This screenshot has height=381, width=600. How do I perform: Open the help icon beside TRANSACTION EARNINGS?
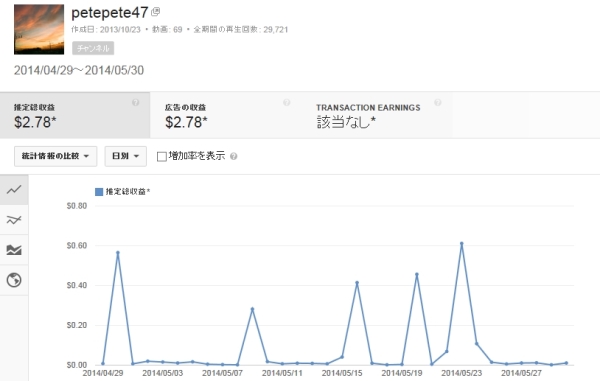(x=438, y=103)
